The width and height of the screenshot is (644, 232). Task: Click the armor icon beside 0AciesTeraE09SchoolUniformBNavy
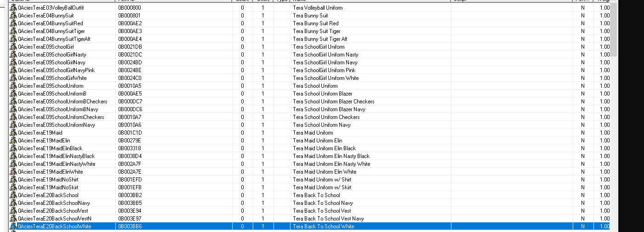pos(13,109)
